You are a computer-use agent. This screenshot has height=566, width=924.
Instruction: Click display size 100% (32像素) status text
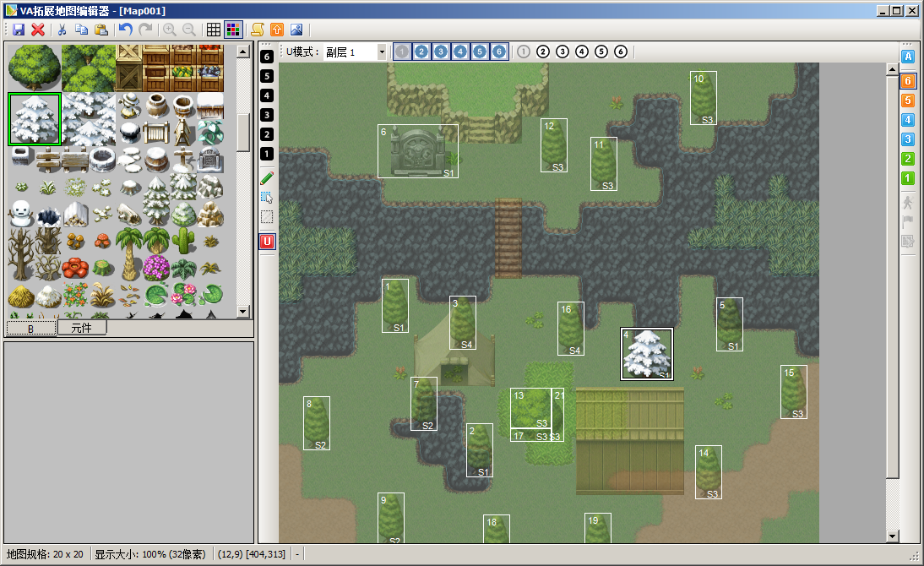point(150,554)
